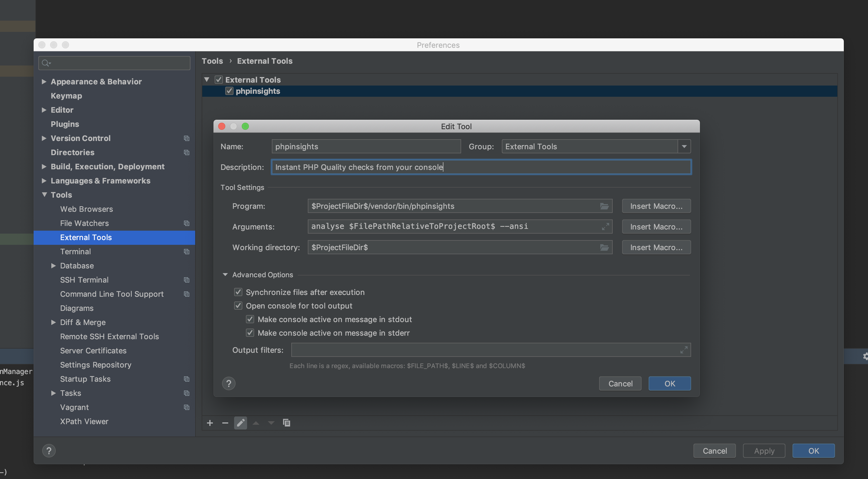
Task: Expand the Arguments field editor
Action: click(x=605, y=227)
